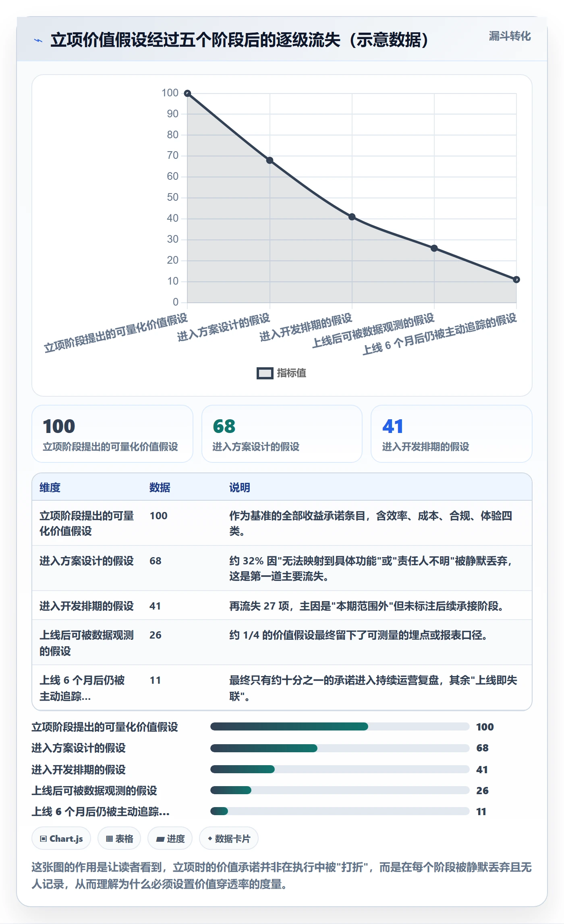Click the stat card showing 68

(x=282, y=434)
